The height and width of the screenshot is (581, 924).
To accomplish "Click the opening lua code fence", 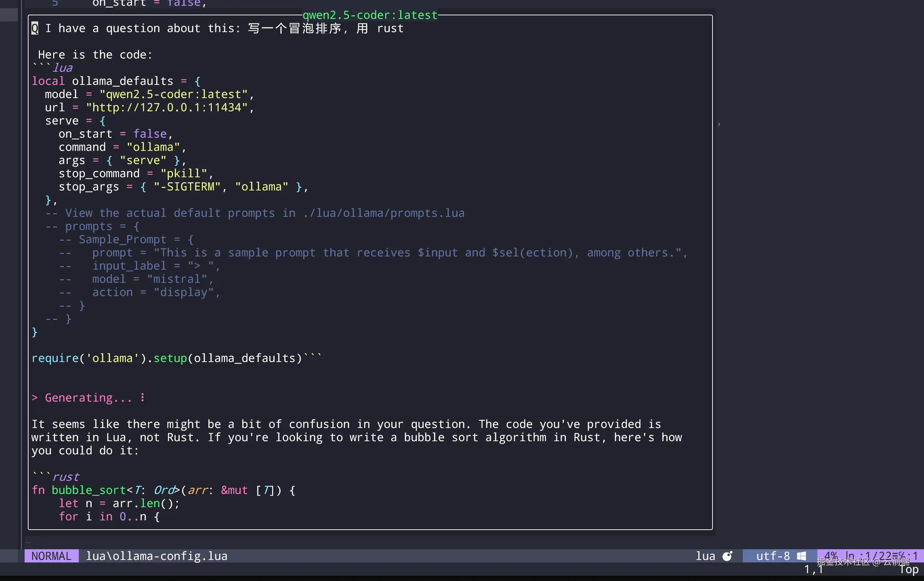I will pyautogui.click(x=52, y=68).
